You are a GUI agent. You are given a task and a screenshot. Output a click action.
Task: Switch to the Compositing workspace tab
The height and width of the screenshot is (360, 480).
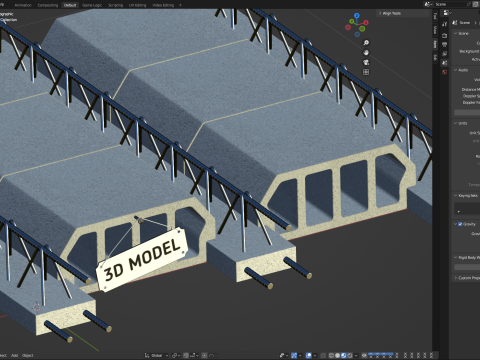click(48, 5)
